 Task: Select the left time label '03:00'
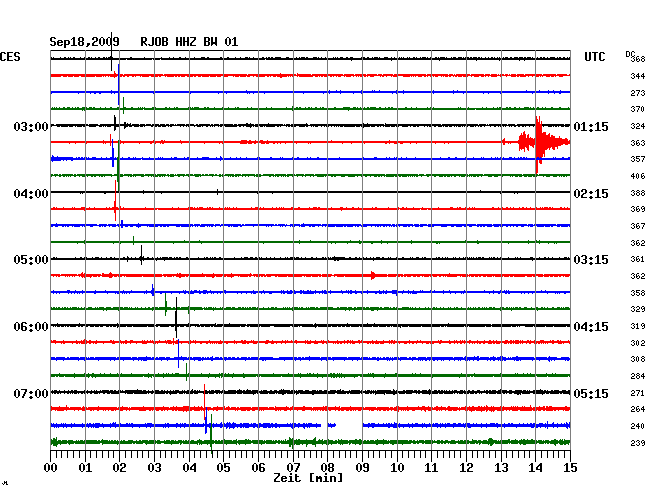(31, 126)
